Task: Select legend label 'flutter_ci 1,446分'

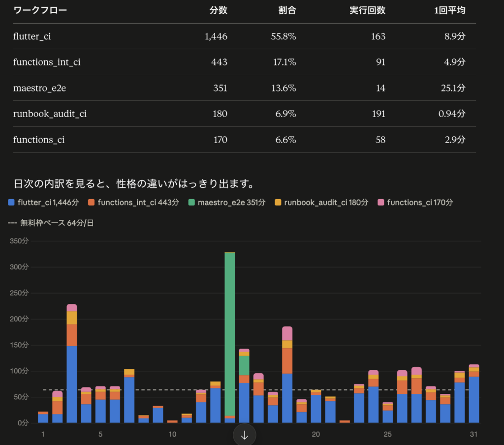Action: (x=48, y=202)
